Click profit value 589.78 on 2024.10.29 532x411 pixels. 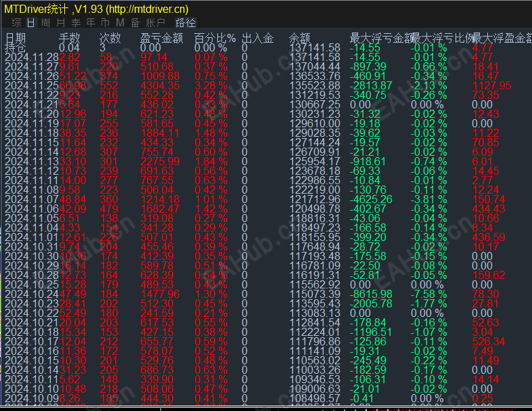[157, 266]
